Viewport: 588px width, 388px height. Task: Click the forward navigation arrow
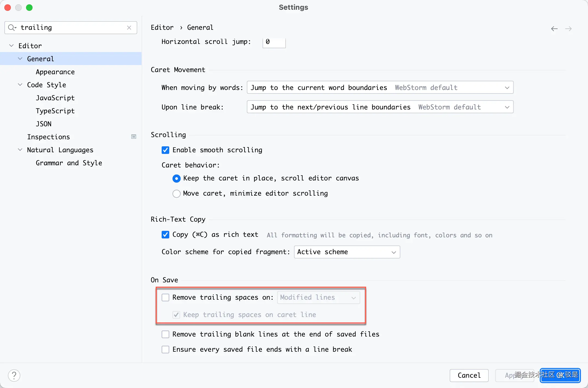(x=568, y=29)
